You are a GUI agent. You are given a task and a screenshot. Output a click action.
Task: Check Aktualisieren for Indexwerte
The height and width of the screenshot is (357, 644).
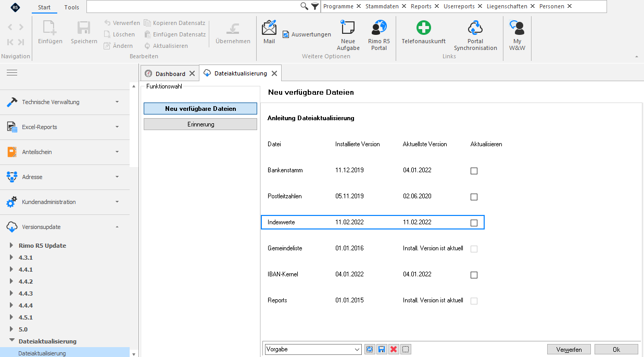coord(474,223)
